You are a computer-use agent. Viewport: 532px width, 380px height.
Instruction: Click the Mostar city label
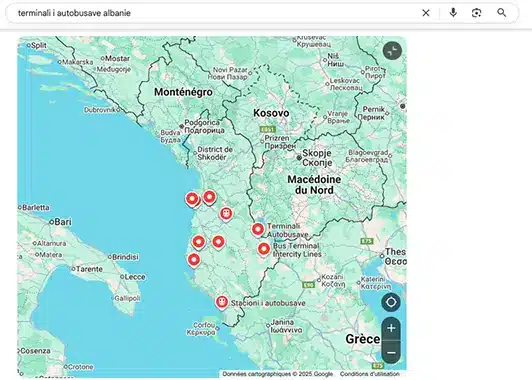click(x=117, y=58)
